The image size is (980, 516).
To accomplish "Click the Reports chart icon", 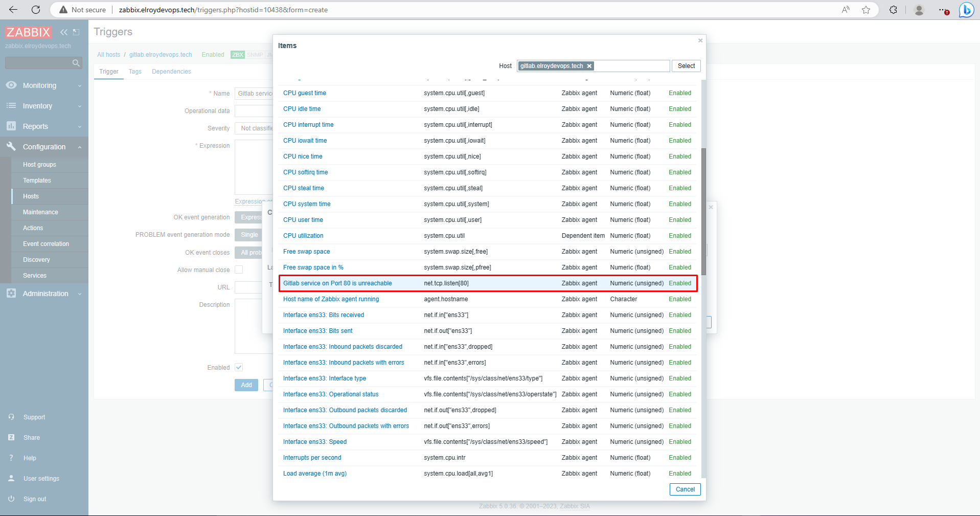I will [x=11, y=126].
